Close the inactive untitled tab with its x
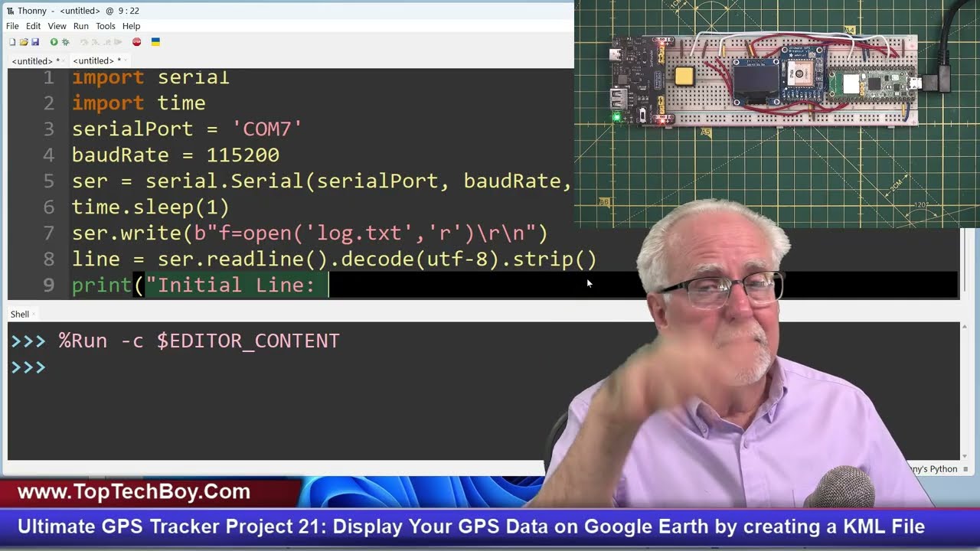This screenshot has height=551, width=980. tap(63, 60)
